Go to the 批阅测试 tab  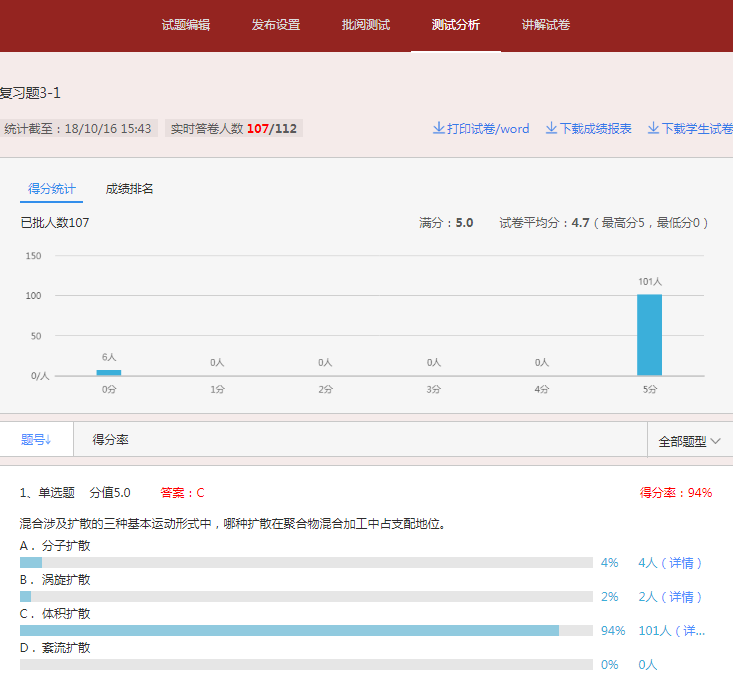[x=366, y=25]
